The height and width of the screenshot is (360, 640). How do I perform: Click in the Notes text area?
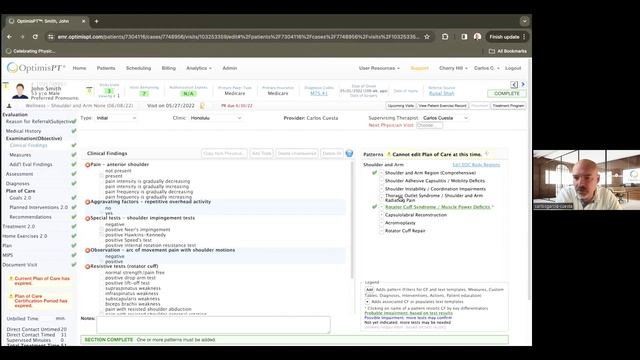click(213, 325)
